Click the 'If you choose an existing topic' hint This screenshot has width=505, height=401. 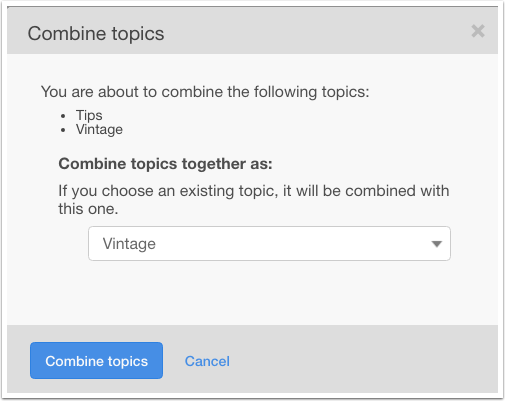point(254,200)
